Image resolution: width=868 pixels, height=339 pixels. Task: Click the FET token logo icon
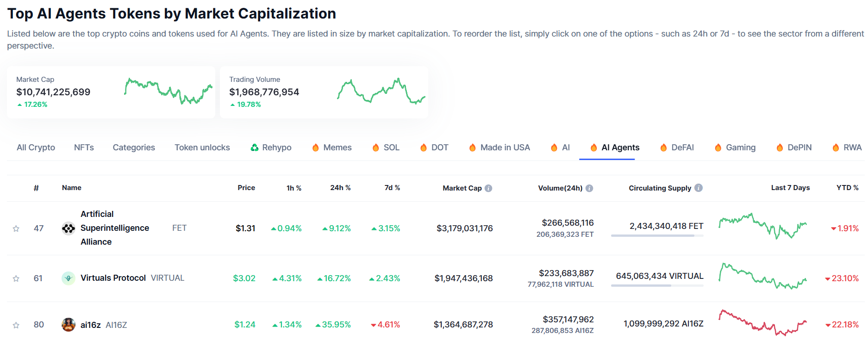[69, 228]
